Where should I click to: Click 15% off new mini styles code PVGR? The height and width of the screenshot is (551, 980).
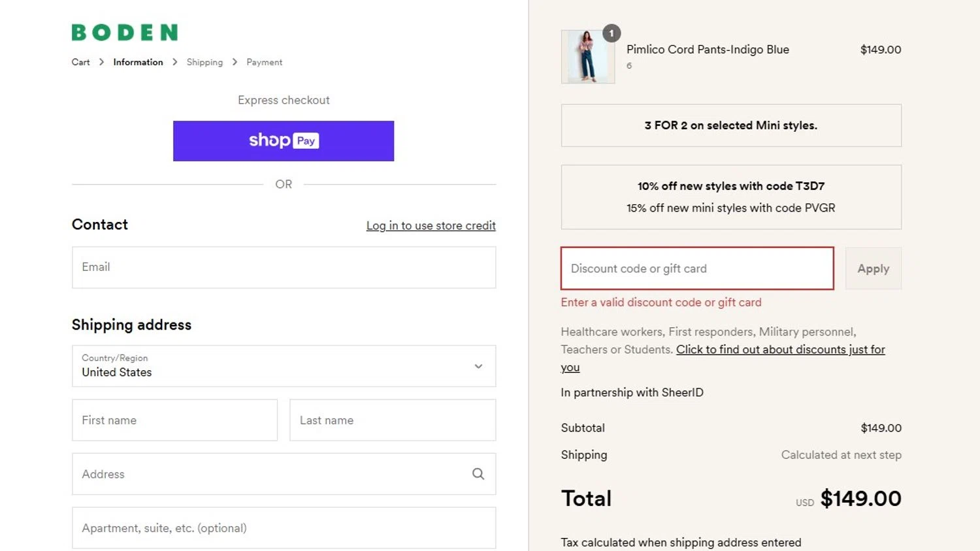(x=731, y=208)
